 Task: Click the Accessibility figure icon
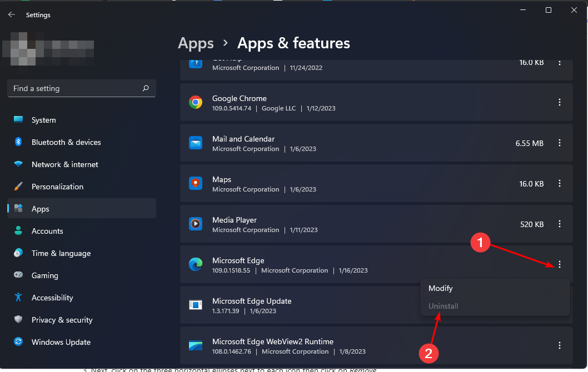(x=18, y=297)
